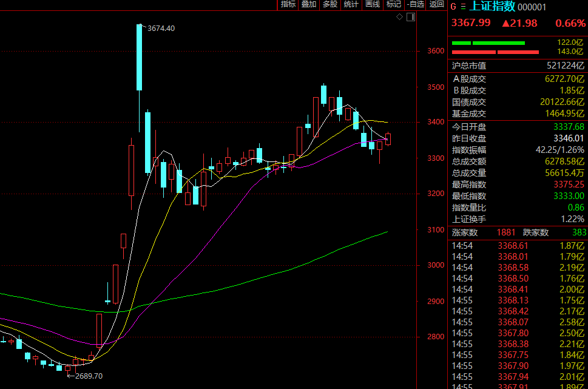This screenshot has height=389, width=588.
Task: Switch to 多股 multi-stock view
Action: tap(330, 4)
